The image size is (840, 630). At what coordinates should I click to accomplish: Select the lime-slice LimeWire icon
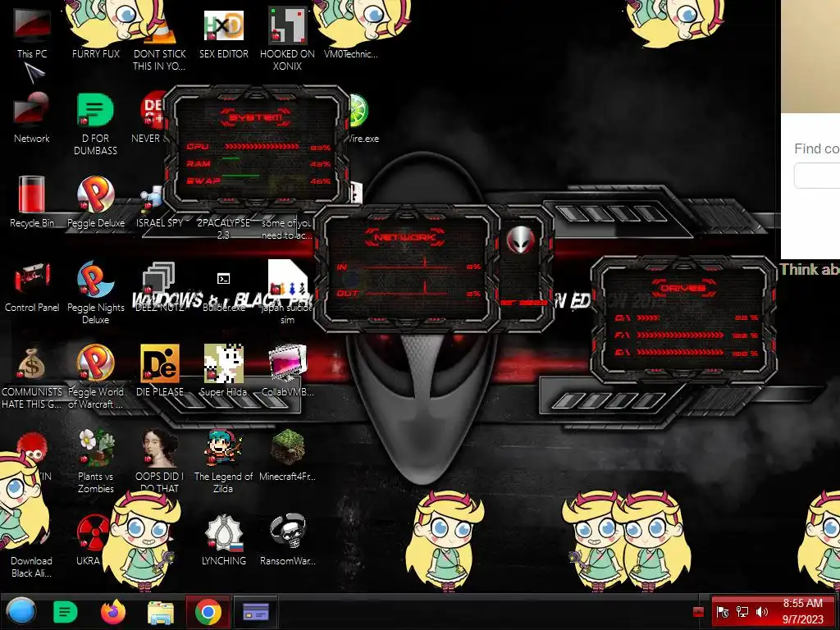point(358,111)
